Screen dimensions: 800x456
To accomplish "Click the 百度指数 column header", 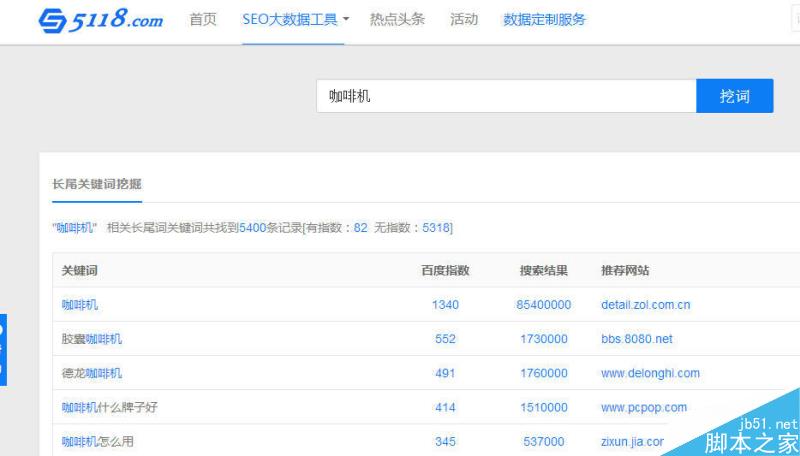I will click(445, 271).
